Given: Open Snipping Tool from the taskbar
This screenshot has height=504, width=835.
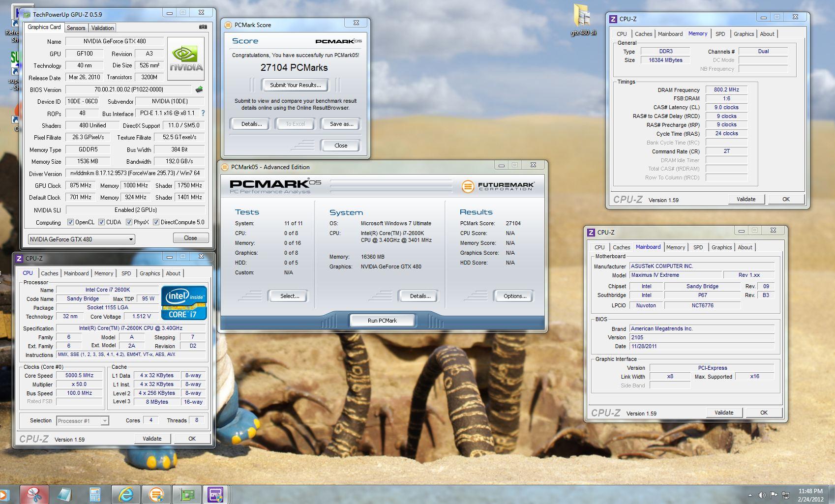Looking at the screenshot, I should click(x=34, y=494).
